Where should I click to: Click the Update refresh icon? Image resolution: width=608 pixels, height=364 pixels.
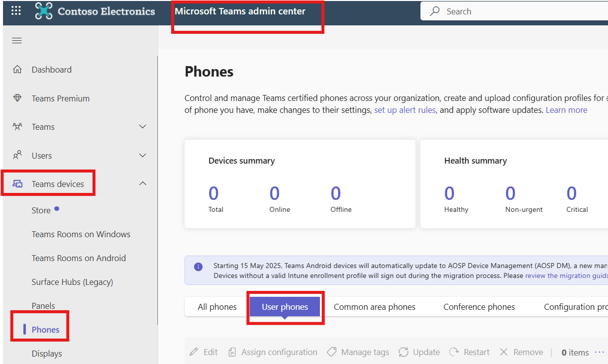click(x=404, y=352)
